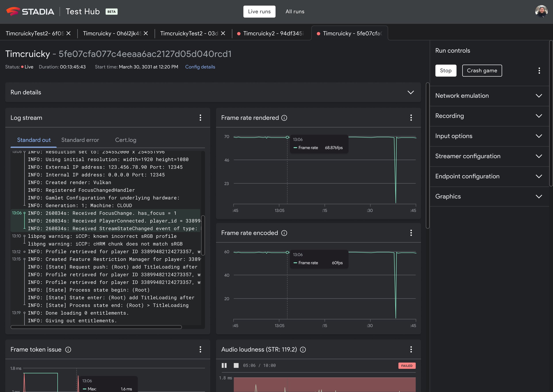Click the BETA badge
Viewport: 553px width, 392px height.
pos(111,11)
